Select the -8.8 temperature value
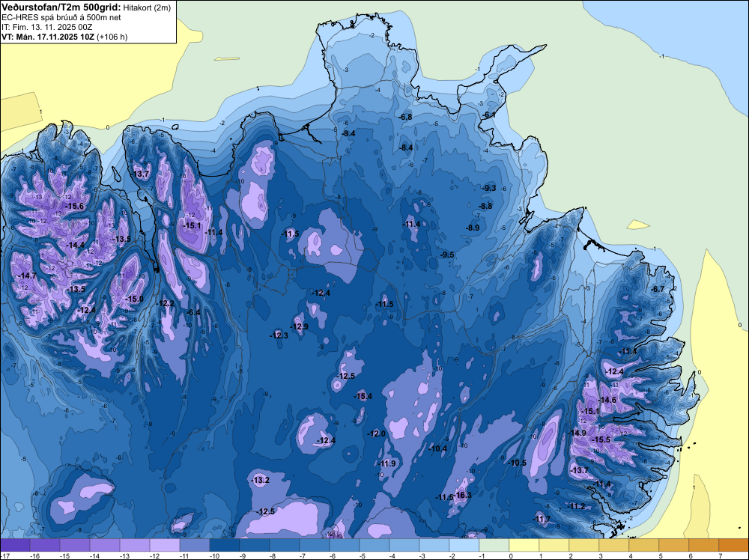Viewport: 749px width, 560px height. coord(485,206)
